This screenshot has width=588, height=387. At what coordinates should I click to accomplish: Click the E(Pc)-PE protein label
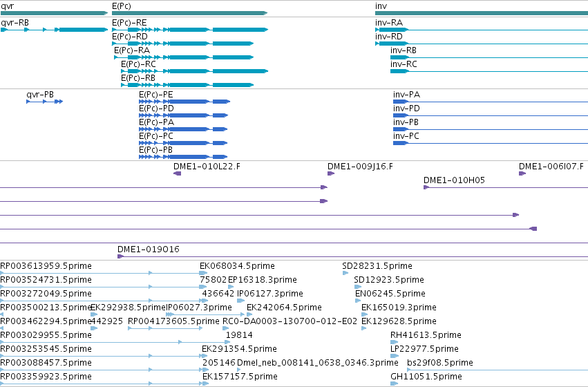(156, 95)
